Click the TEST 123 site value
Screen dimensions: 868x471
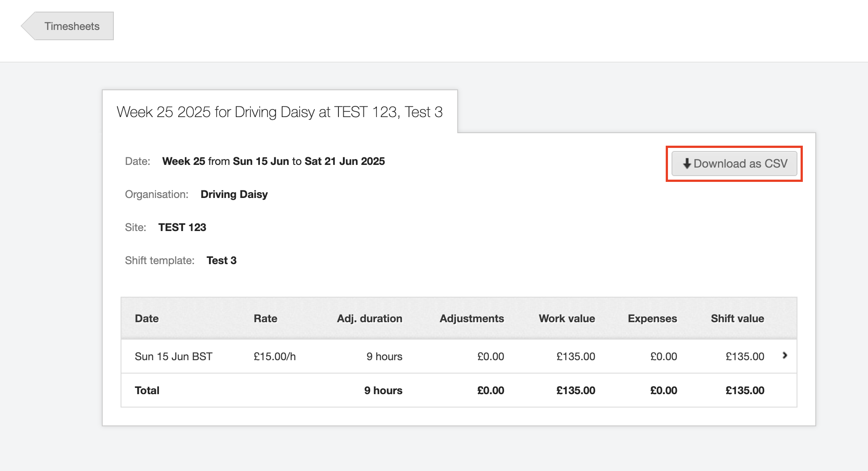click(182, 227)
